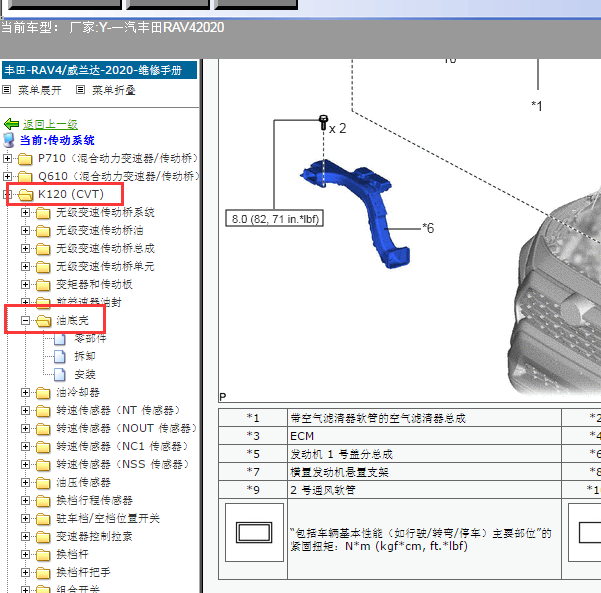Select the 油底壳 tree label
Viewport: 601px width, 593px height.
pos(72,320)
